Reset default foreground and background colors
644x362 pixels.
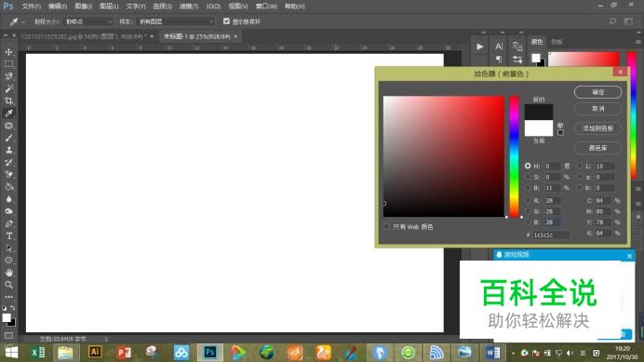tap(4, 308)
